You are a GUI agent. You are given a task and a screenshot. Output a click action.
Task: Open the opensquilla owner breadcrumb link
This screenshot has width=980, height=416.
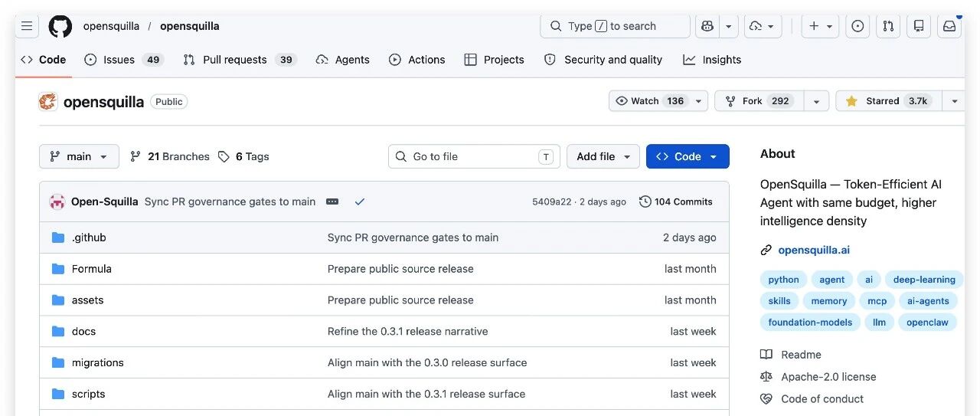(x=111, y=26)
